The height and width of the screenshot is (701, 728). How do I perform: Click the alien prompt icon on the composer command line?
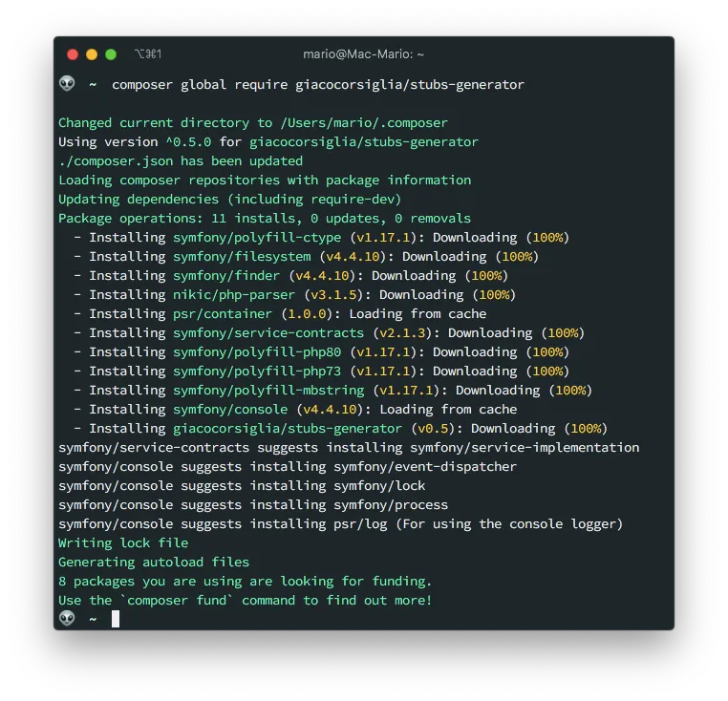coord(67,84)
